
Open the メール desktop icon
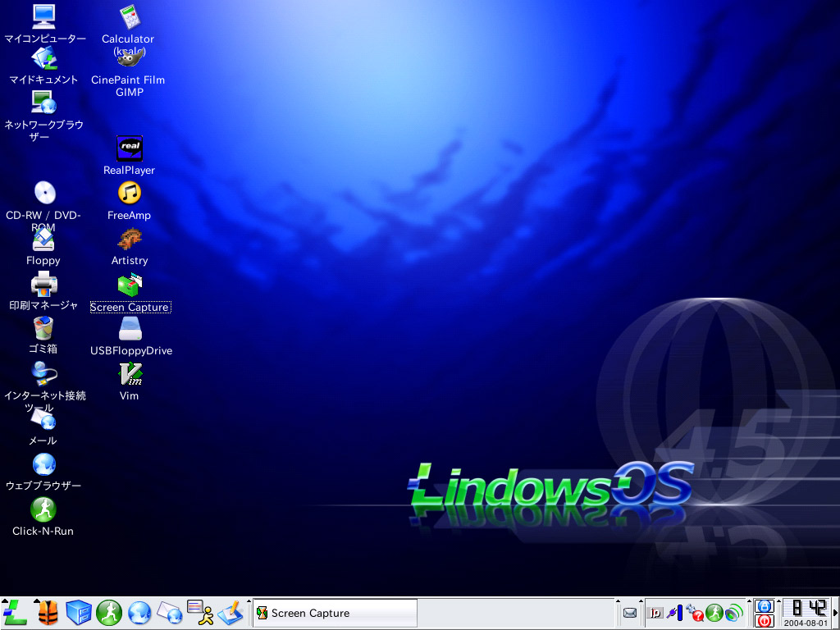[x=43, y=418]
